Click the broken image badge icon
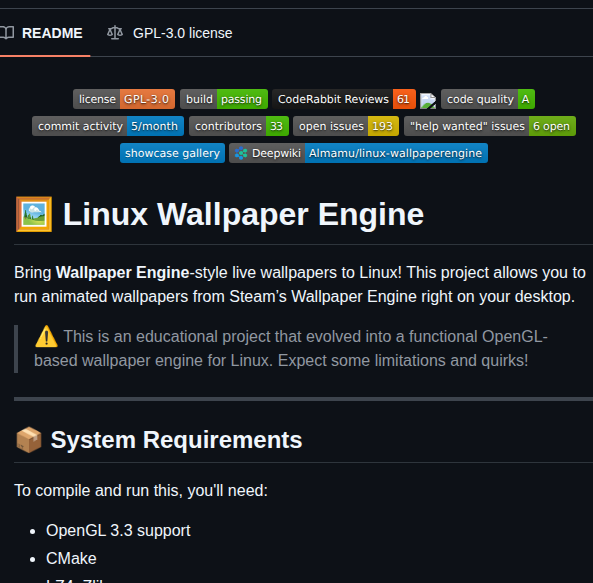593x583 pixels. pos(428,101)
